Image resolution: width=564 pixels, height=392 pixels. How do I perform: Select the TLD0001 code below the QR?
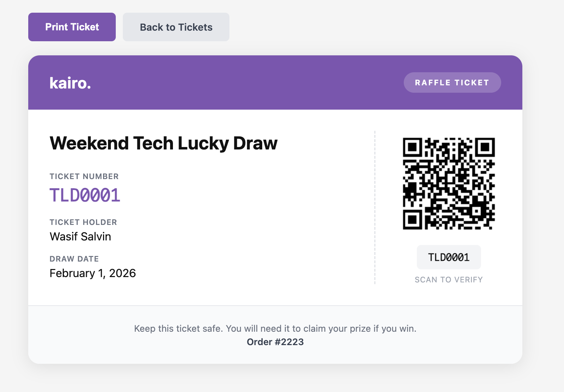pyautogui.click(x=449, y=257)
